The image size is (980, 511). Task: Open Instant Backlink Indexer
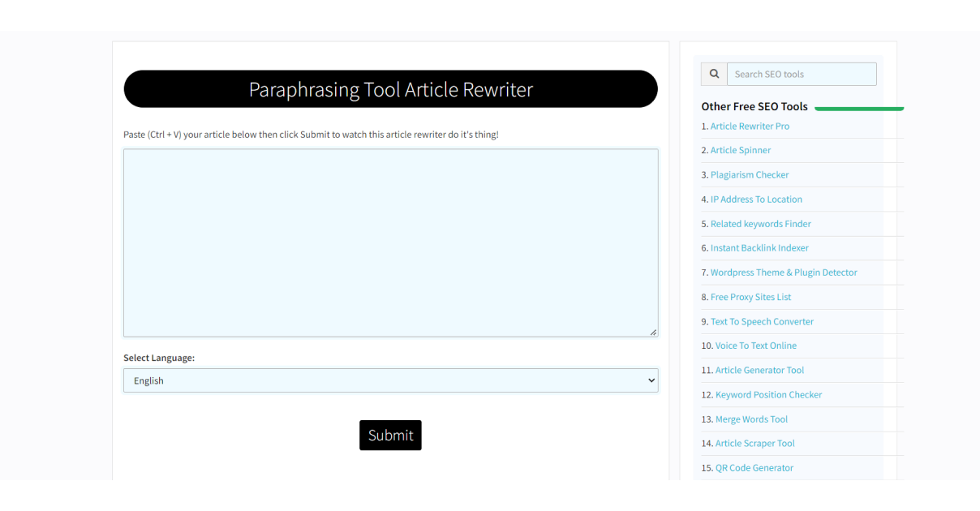pos(759,248)
